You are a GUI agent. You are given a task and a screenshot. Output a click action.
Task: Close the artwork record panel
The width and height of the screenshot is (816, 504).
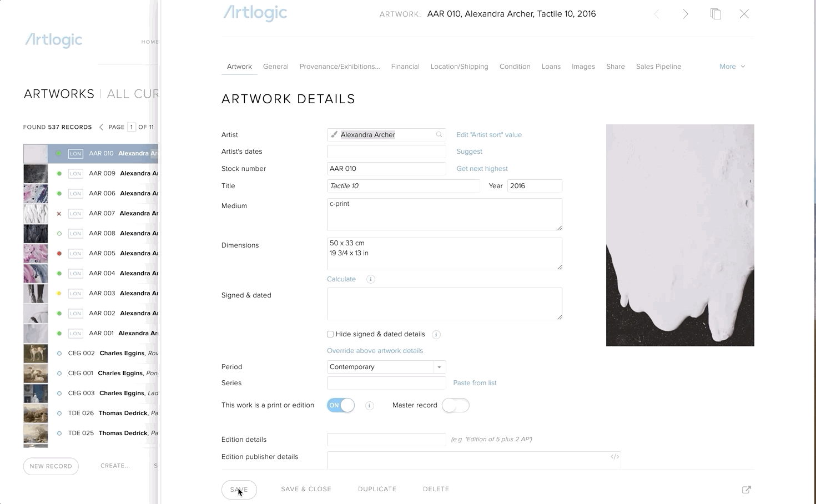(x=744, y=14)
